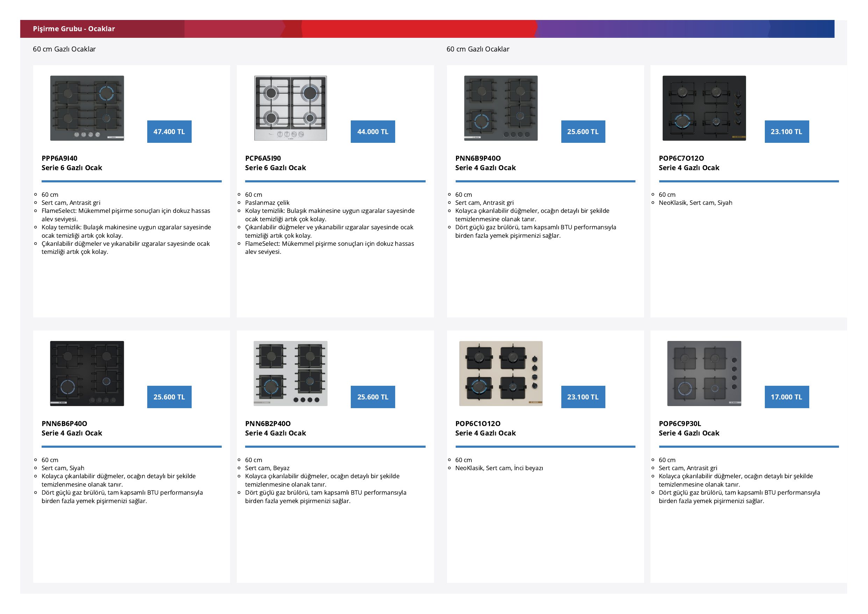Click the left 60 cm Gazlı Ocaklar heading
The image size is (868, 614).
click(64, 49)
